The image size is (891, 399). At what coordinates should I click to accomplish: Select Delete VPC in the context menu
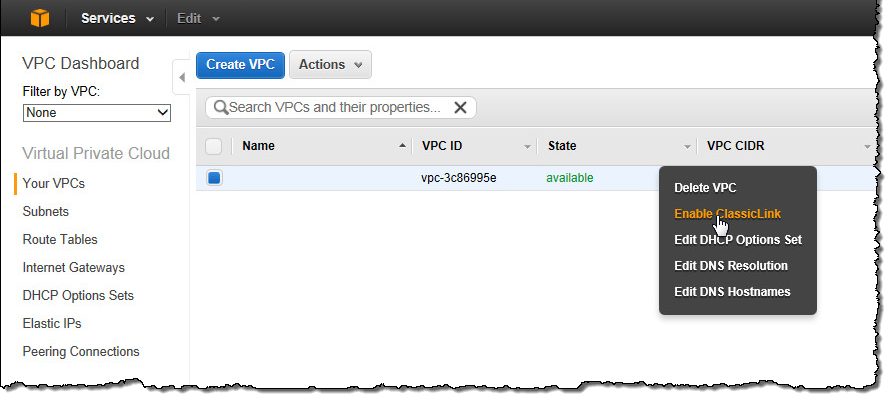point(705,188)
